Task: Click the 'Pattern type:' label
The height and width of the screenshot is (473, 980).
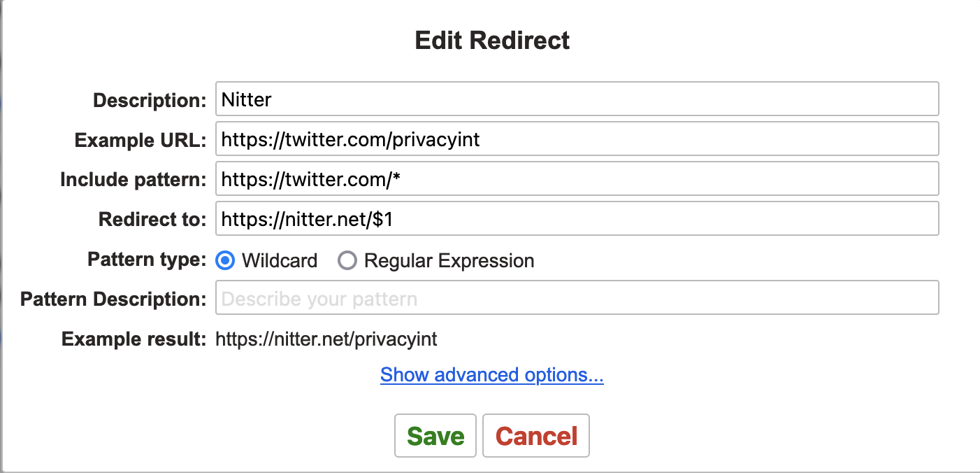Action: pos(147,260)
